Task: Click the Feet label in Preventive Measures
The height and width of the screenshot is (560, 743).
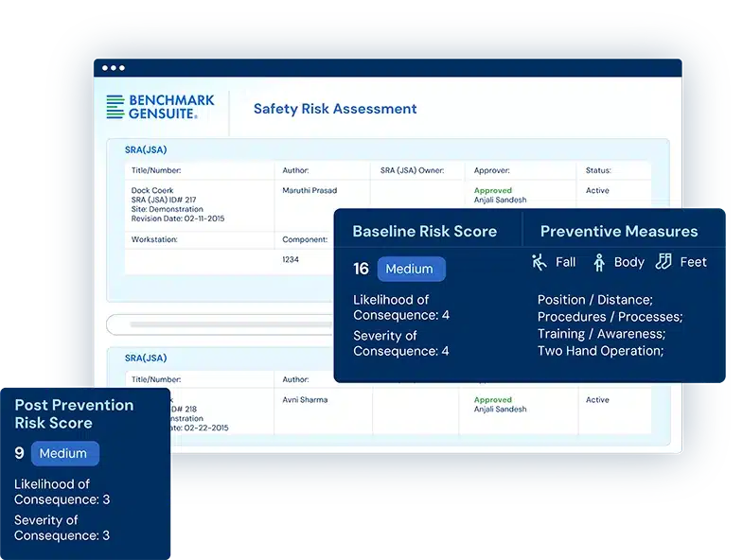Action: (693, 262)
